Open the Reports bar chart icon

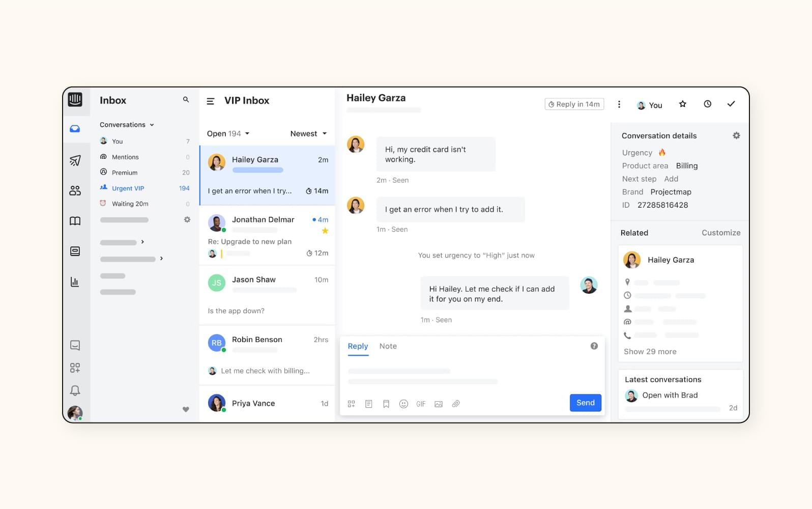click(75, 281)
